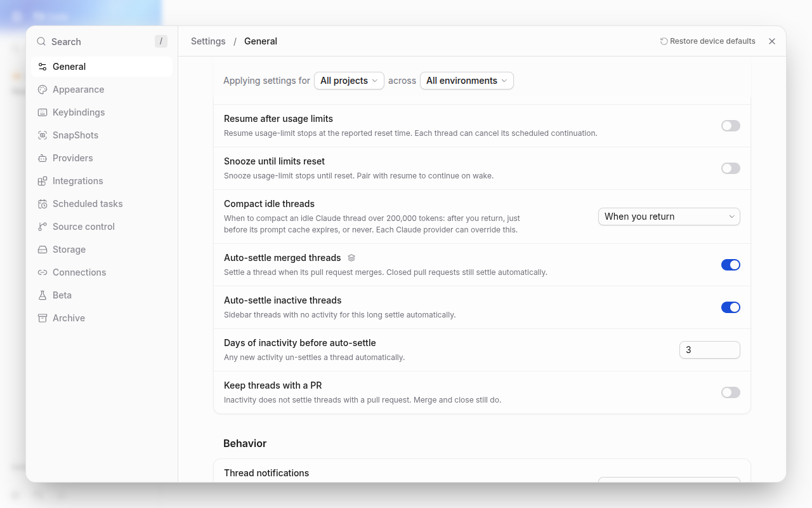Open the All projects dropdown
812x508 pixels.
click(349, 81)
